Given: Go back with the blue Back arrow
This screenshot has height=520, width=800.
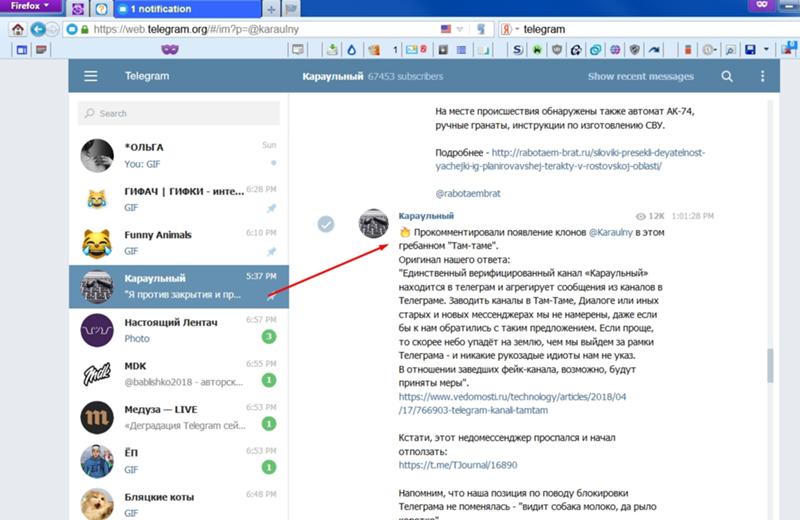Looking at the screenshot, I should [x=38, y=29].
